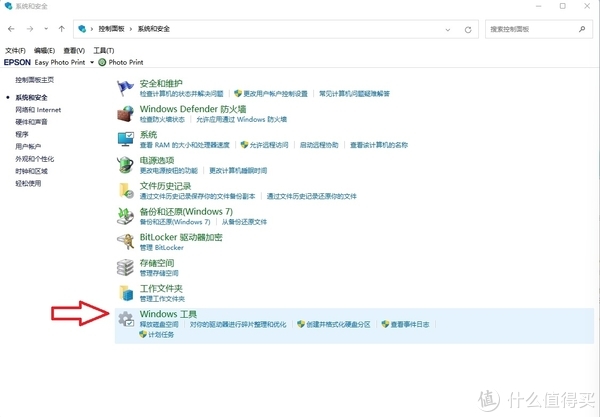Click the 释放磁盘空间 link

[159, 324]
